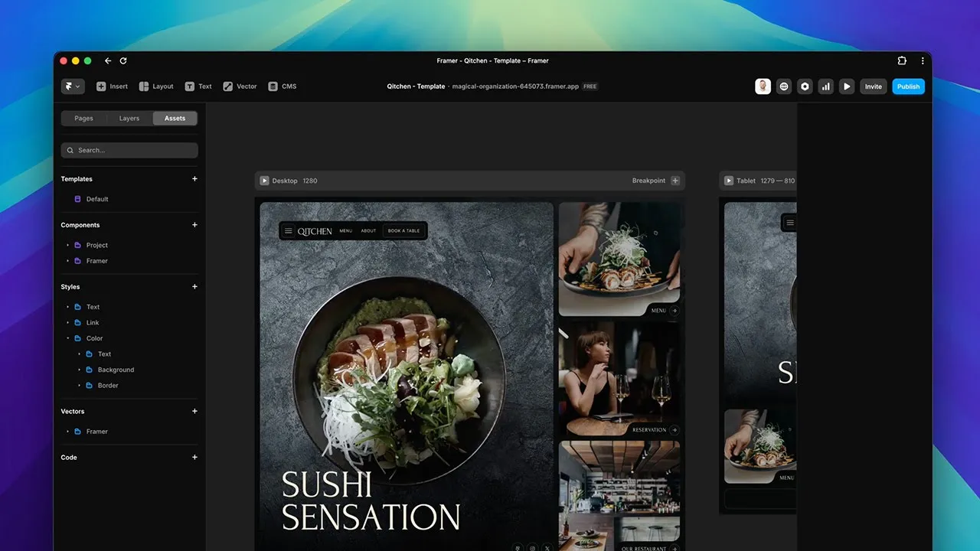This screenshot has height=551, width=980.
Task: Open the user profile avatar
Action: (x=763, y=86)
